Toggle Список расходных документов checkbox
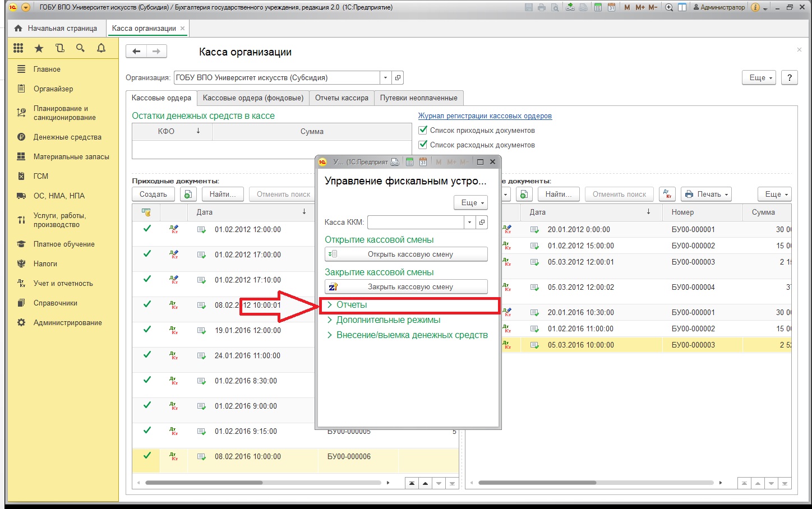Viewport: 812px width, 509px height. pyautogui.click(x=423, y=145)
